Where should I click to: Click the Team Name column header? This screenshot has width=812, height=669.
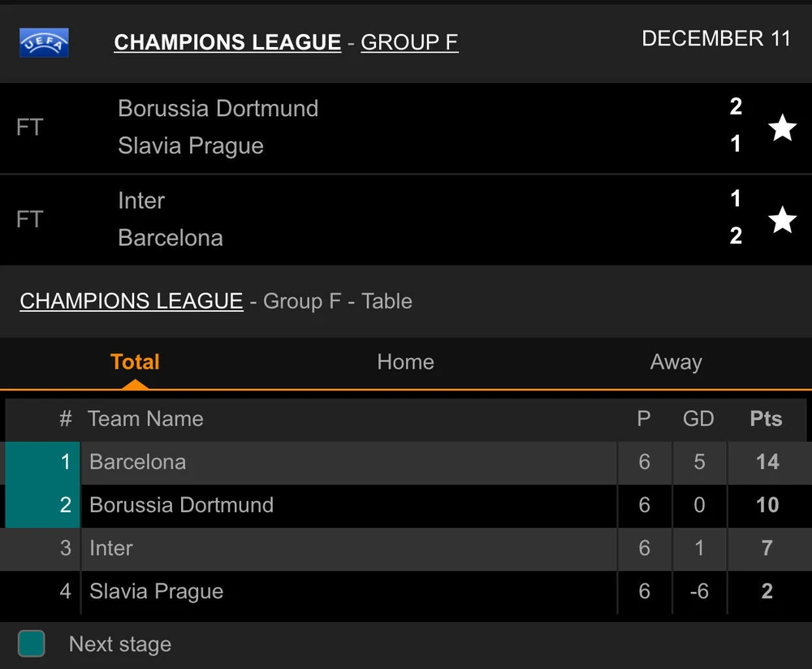[145, 419]
